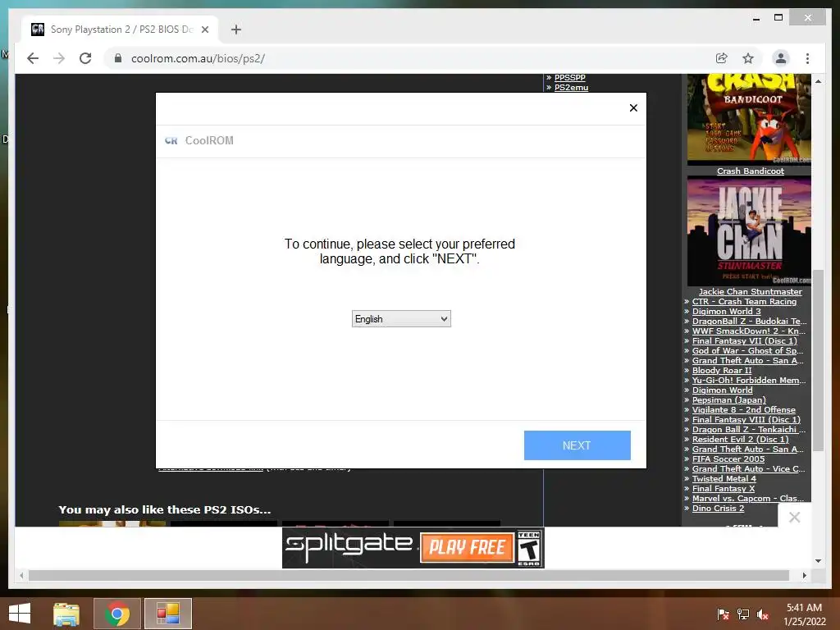Open Twisted Metal 4 link
Viewport: 840px width, 630px height.
click(724, 478)
